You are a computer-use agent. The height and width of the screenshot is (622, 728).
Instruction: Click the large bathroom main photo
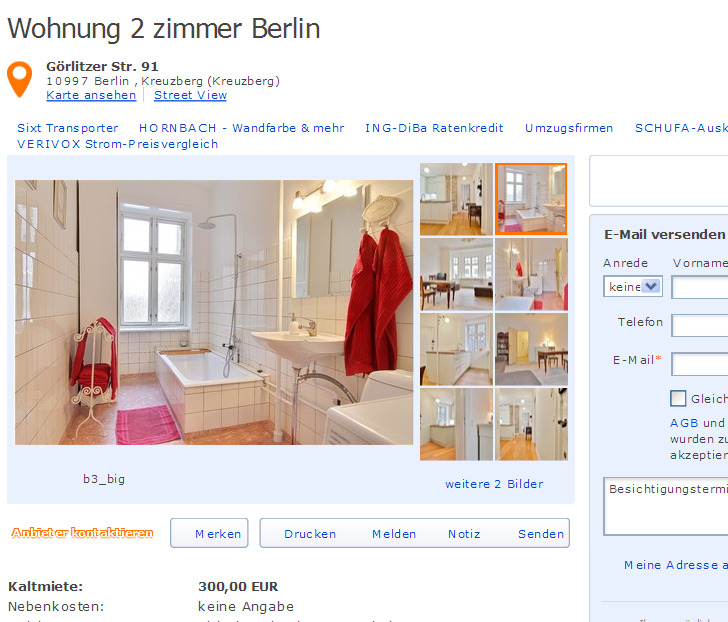(x=214, y=312)
